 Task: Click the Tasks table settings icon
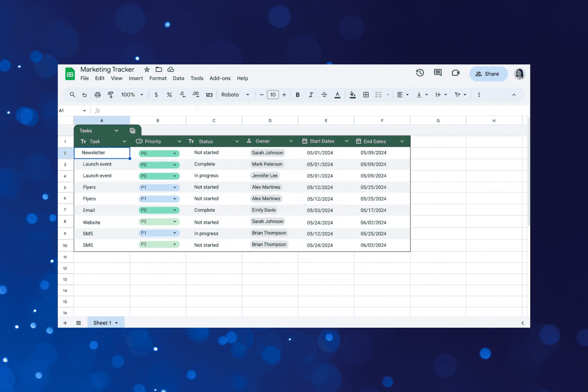(x=132, y=131)
